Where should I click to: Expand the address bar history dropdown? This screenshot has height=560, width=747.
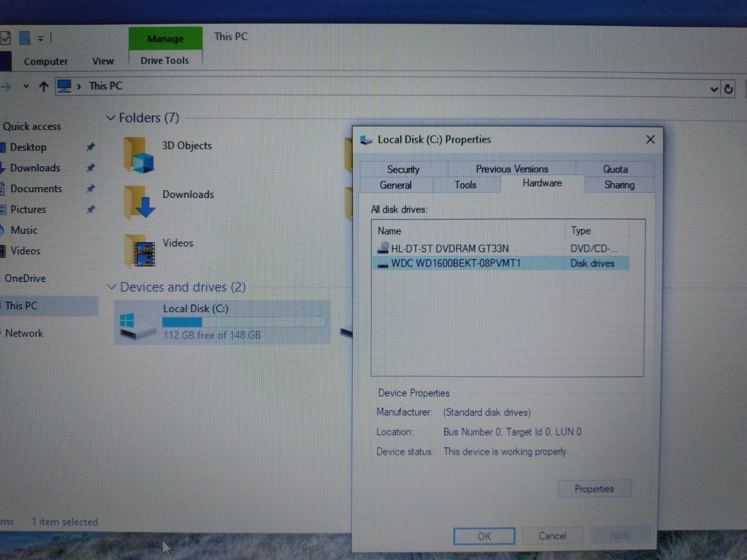(x=714, y=89)
